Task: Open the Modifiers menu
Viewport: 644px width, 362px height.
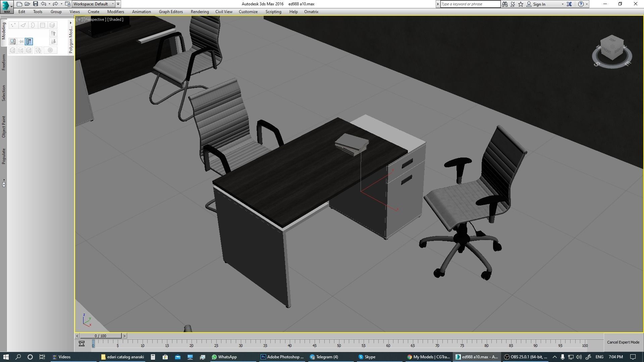Action: [x=116, y=12]
